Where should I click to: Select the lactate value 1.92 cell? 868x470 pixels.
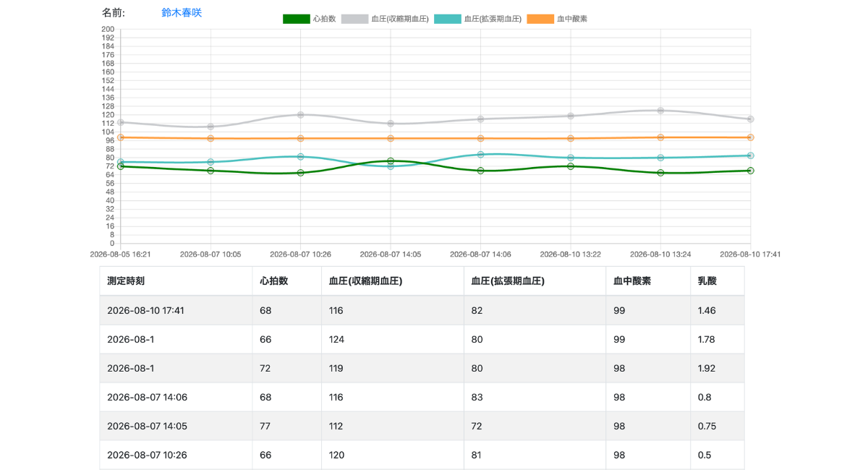(717, 368)
